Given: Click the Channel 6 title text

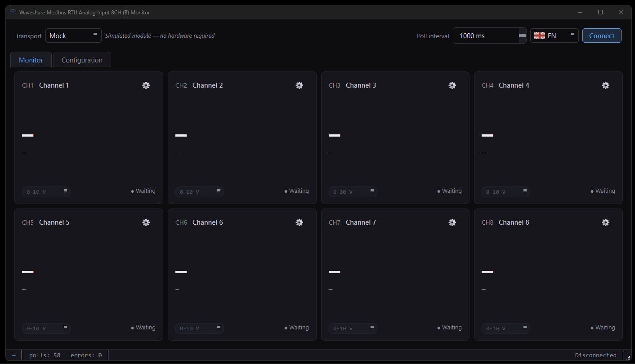Looking at the screenshot, I should point(208,222).
